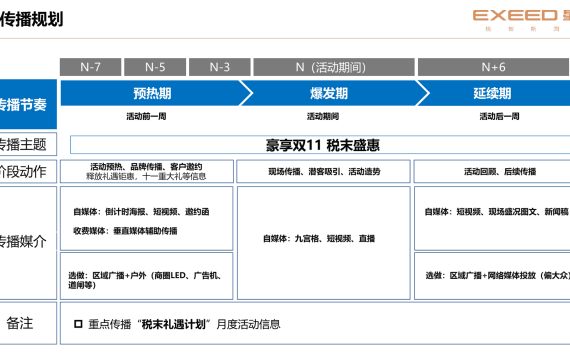Screen dimensions: 570x360
Task: Click the 豪享双11 税末盛惠 theme box
Action: click(320, 145)
